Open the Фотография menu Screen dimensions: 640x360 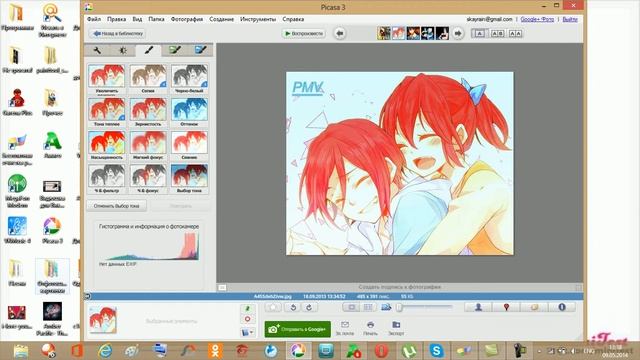(187, 19)
